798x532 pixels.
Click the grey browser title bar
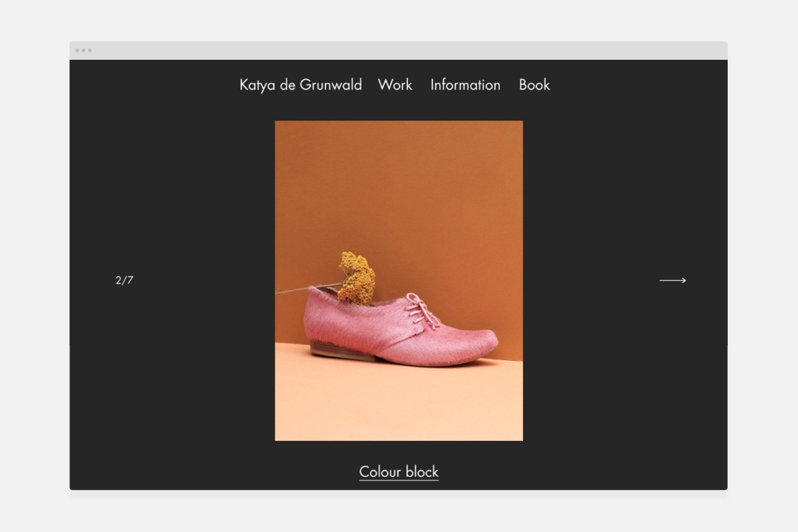(398, 50)
